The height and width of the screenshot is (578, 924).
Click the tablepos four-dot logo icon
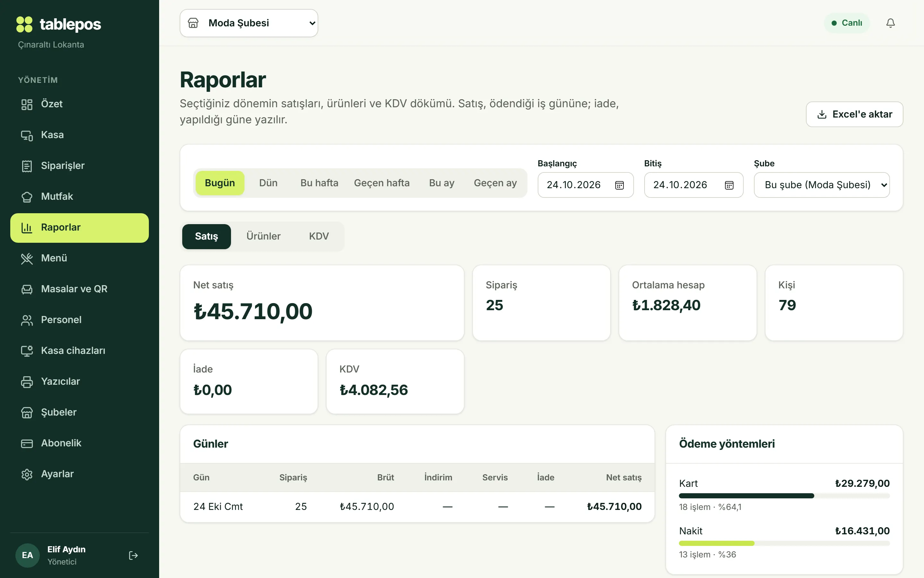[24, 24]
